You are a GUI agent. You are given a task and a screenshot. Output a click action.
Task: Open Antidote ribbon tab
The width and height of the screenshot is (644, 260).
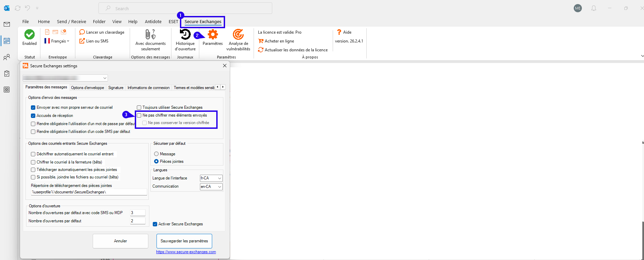coord(153,21)
